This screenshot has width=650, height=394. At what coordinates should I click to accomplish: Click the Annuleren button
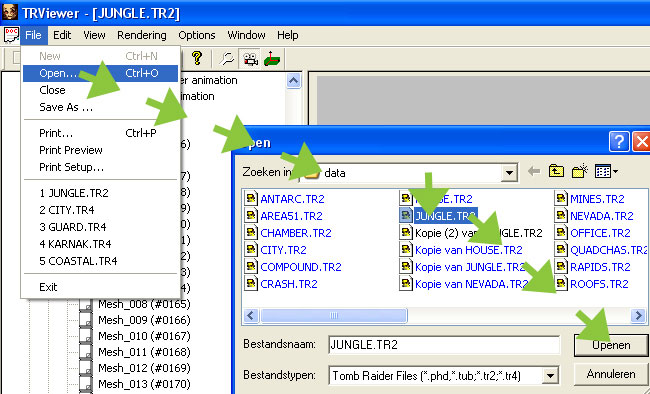coord(611,374)
